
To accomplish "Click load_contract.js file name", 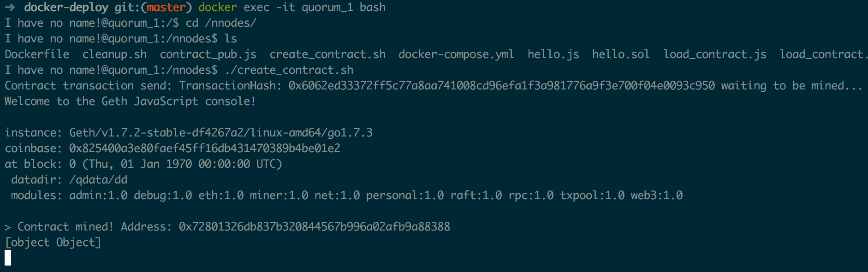I will [x=715, y=54].
